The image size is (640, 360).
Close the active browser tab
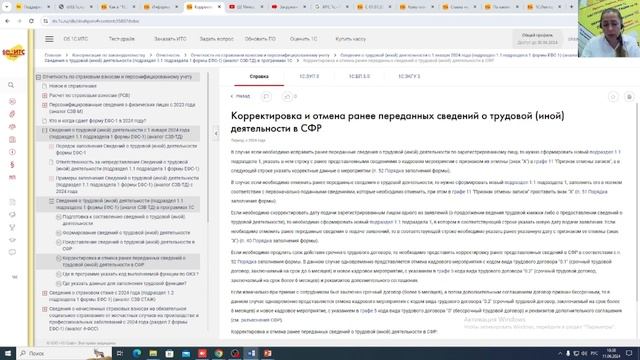point(219,7)
